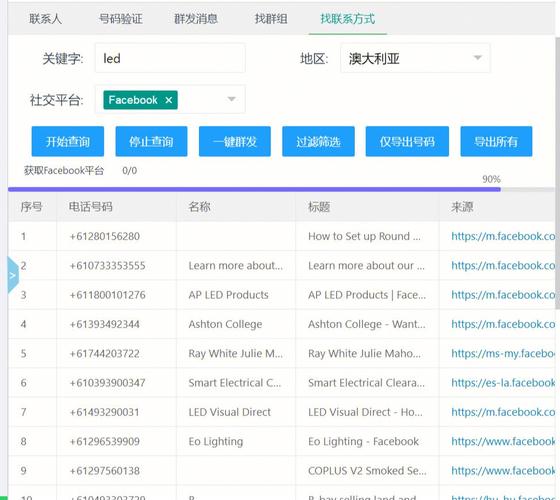Open 过滤筛选 filter button
Screen dimensions: 560x500
tap(318, 141)
